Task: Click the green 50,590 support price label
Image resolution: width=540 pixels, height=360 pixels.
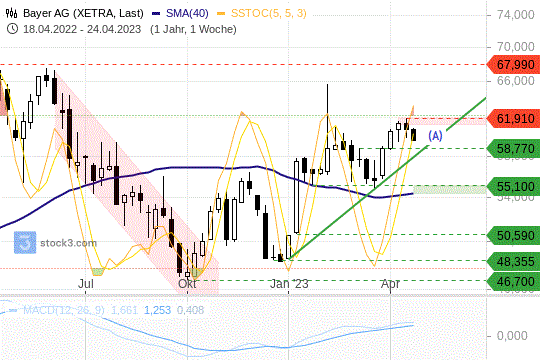Action: coord(514,235)
